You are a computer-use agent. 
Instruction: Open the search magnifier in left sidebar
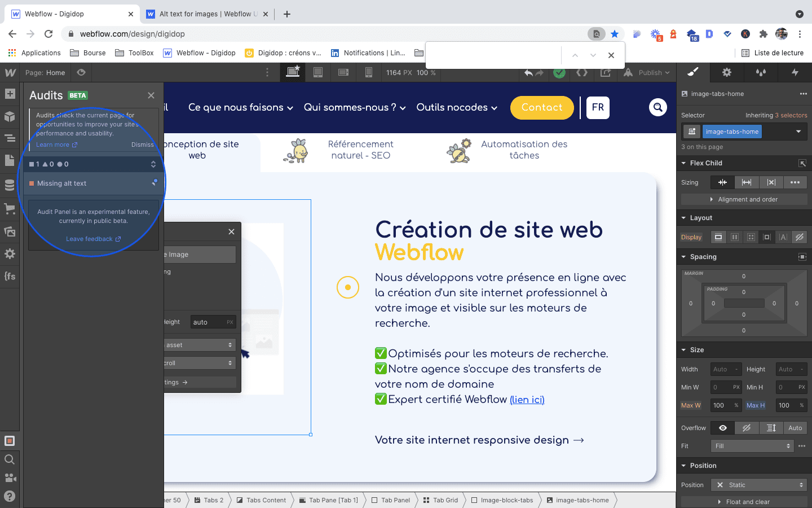10,459
